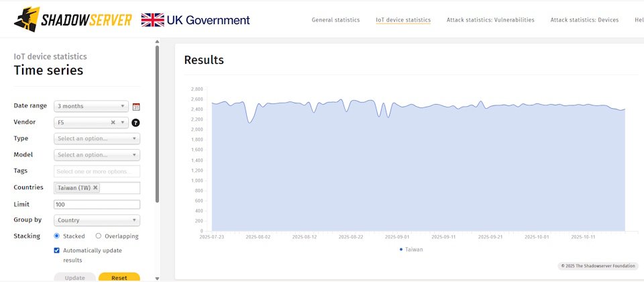Clear the F5 vendor selection
This screenshot has height=282, width=644.
(113, 122)
